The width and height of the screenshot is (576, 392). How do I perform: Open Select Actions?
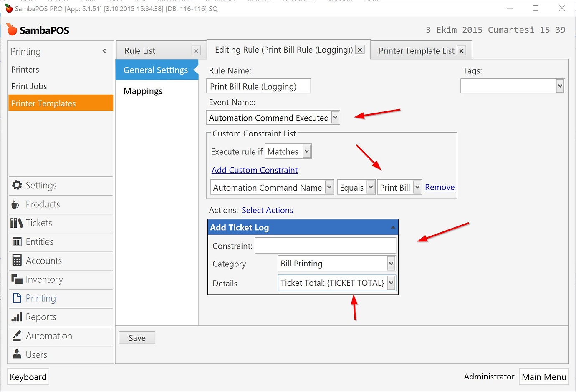[267, 210]
